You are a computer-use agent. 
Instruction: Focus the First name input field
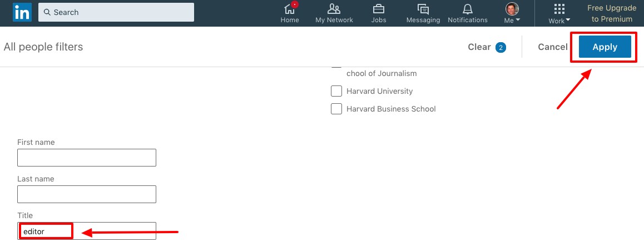point(87,158)
